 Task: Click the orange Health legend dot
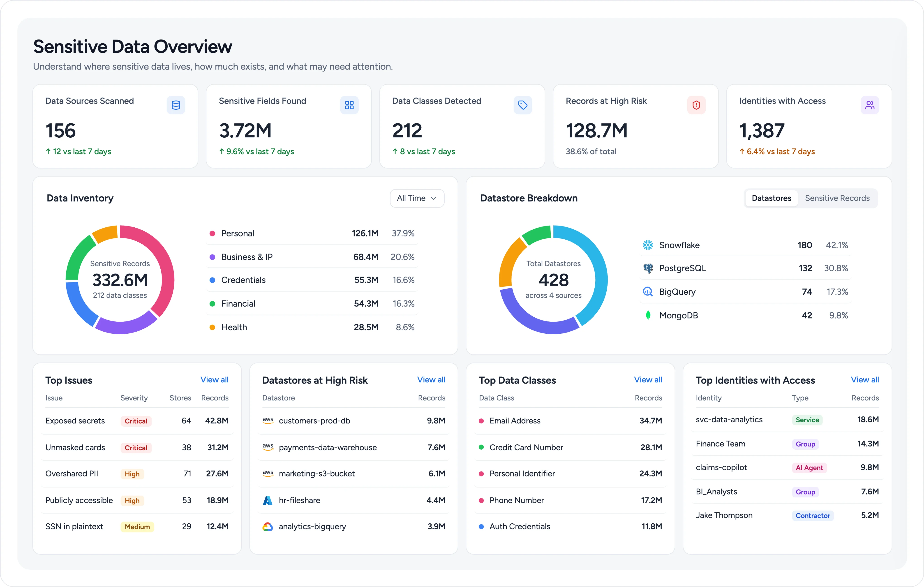tap(212, 328)
